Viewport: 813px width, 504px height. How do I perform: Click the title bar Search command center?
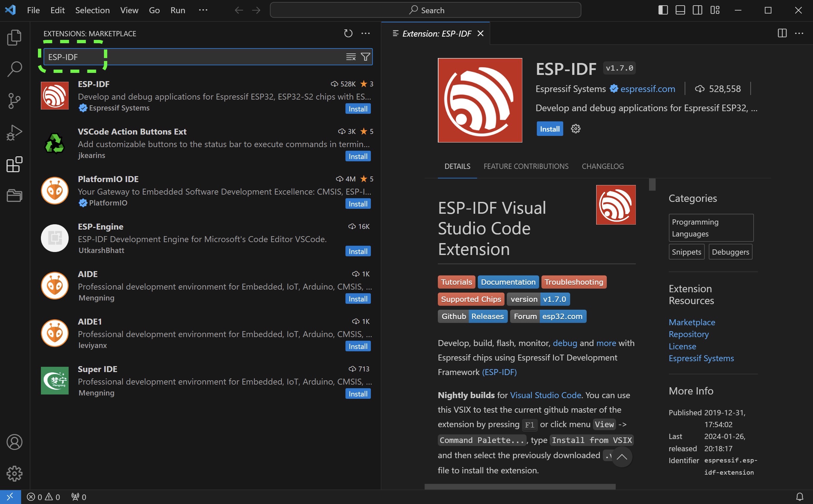pos(425,10)
